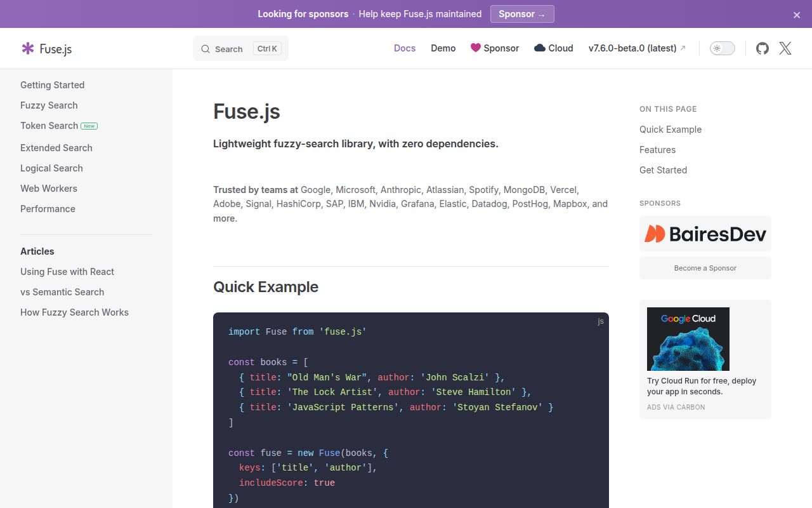Go to the Docs nav item
812x508 pixels.
point(405,48)
